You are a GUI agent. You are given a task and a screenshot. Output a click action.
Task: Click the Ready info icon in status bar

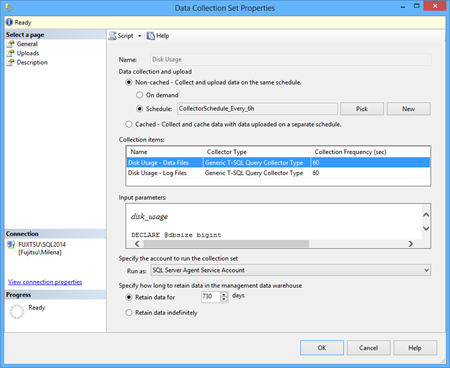(9, 22)
